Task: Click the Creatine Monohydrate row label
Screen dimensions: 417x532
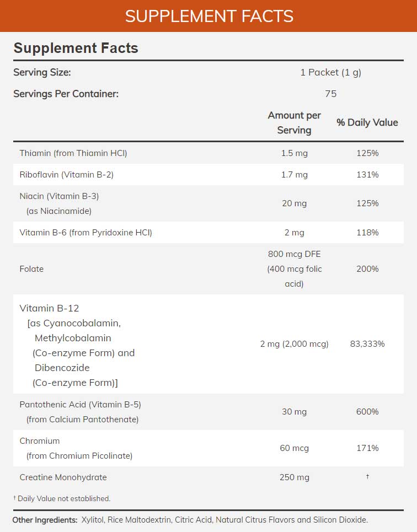Action: (63, 477)
